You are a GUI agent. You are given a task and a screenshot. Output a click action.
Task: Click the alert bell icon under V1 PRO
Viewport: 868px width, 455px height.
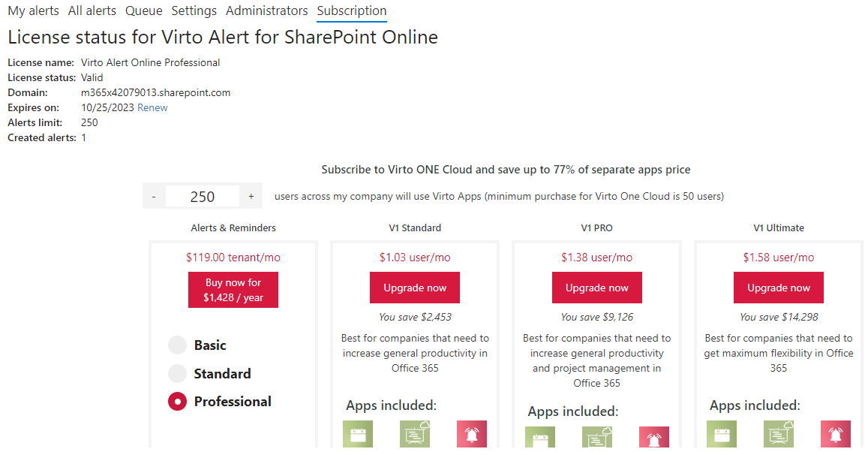tap(653, 440)
